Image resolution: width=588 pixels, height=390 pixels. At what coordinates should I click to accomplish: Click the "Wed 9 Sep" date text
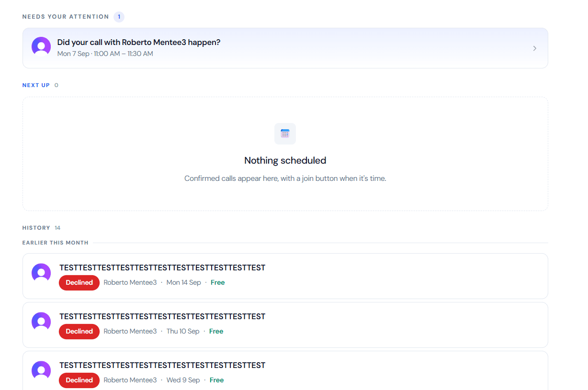[183, 380]
